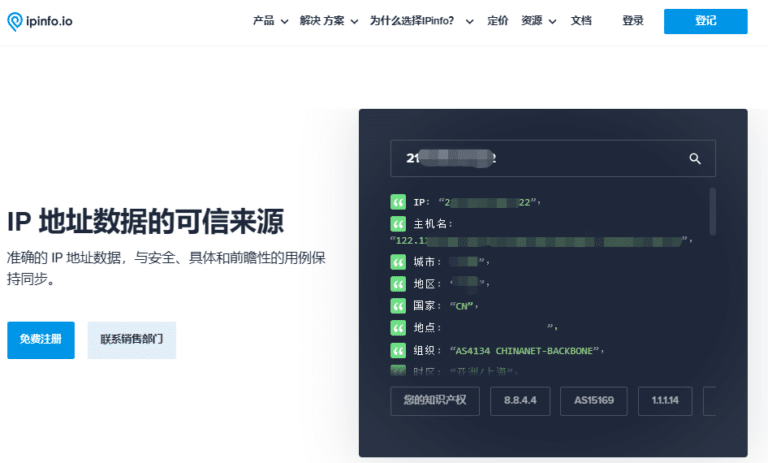Viewport: 768px width, 463px height.
Task: Select the 1.1.1.14 sample chip
Action: (x=665, y=401)
